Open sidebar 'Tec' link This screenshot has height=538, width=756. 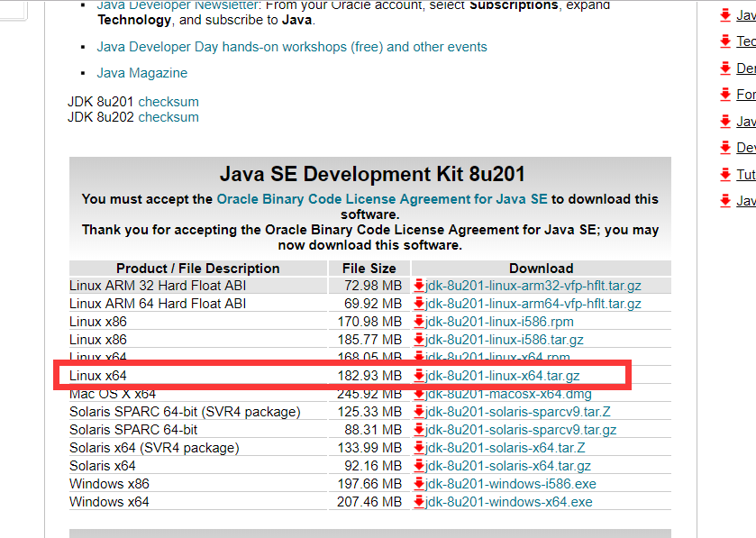746,41
